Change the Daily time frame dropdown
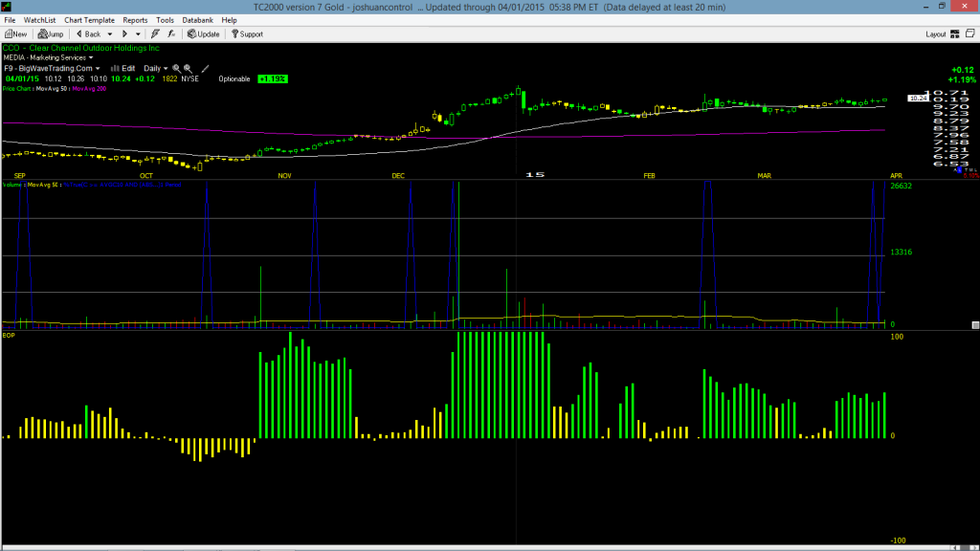The height and width of the screenshot is (551, 980). point(156,69)
